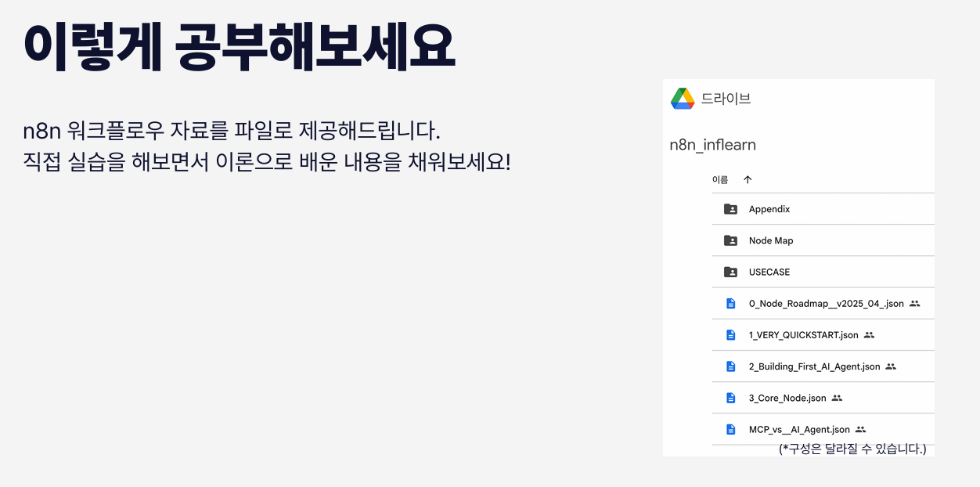Toggle sort direction arrow next to 이름

(x=748, y=179)
